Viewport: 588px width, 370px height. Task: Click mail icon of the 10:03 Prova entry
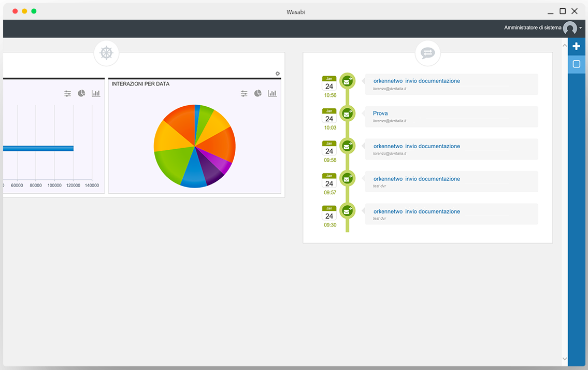click(348, 113)
